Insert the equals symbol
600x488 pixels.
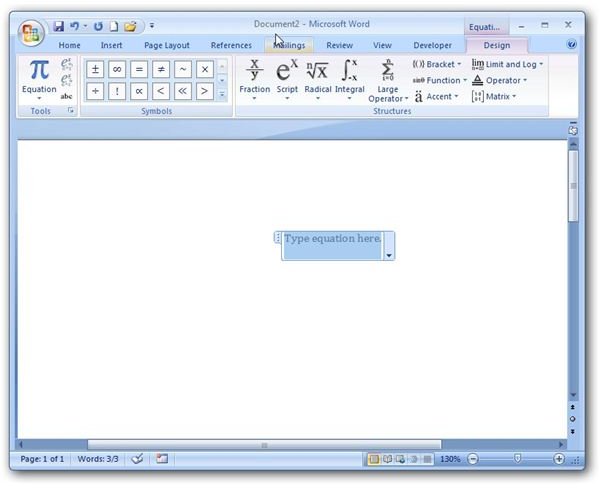(139, 69)
